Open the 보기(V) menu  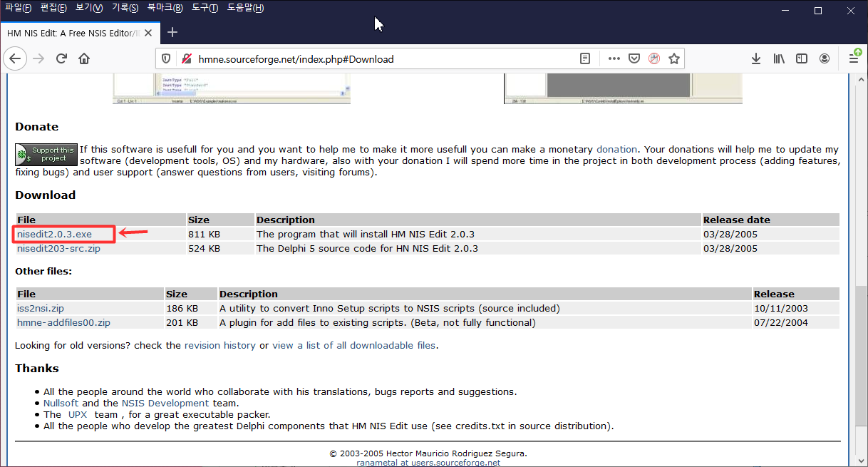tap(89, 8)
